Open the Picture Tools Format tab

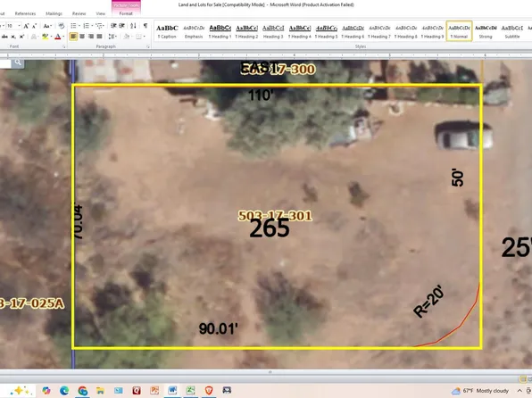point(126,13)
